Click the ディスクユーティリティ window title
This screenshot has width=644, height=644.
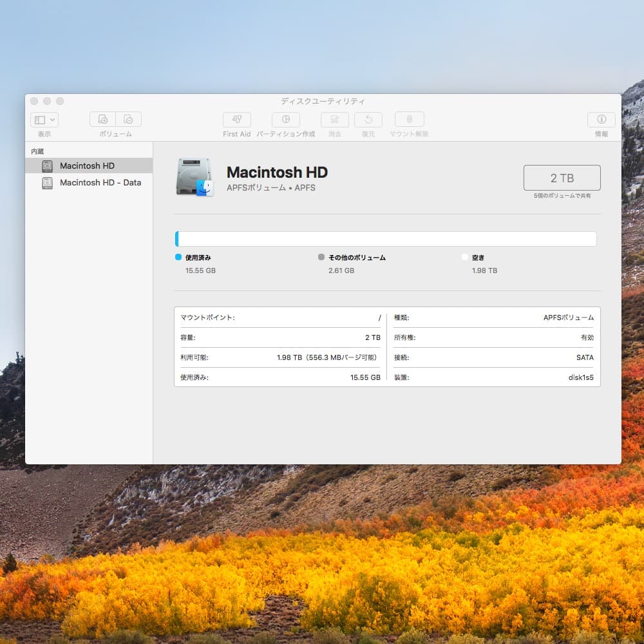pos(323,101)
